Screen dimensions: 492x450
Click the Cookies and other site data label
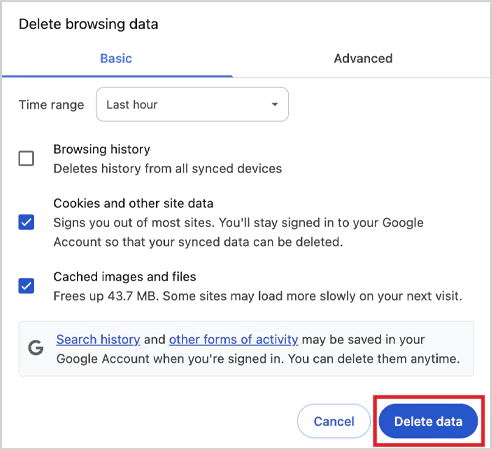(x=133, y=203)
